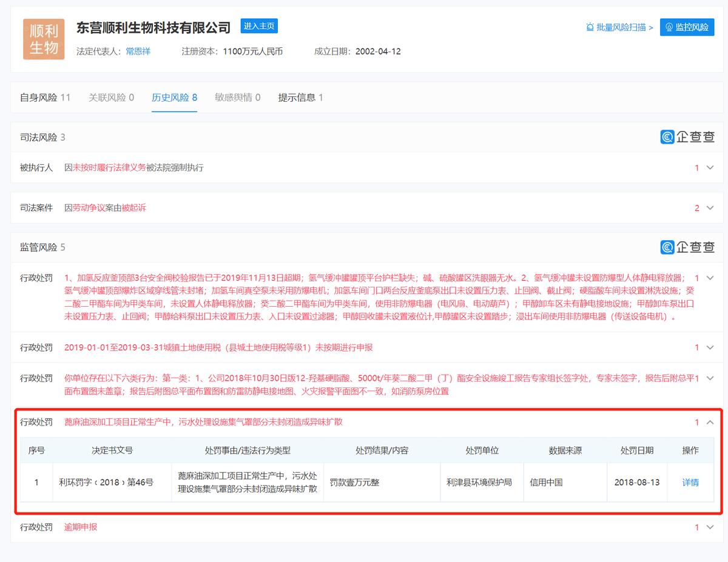Expand the 司法案件 row chevron
728x562 pixels.
point(710,208)
